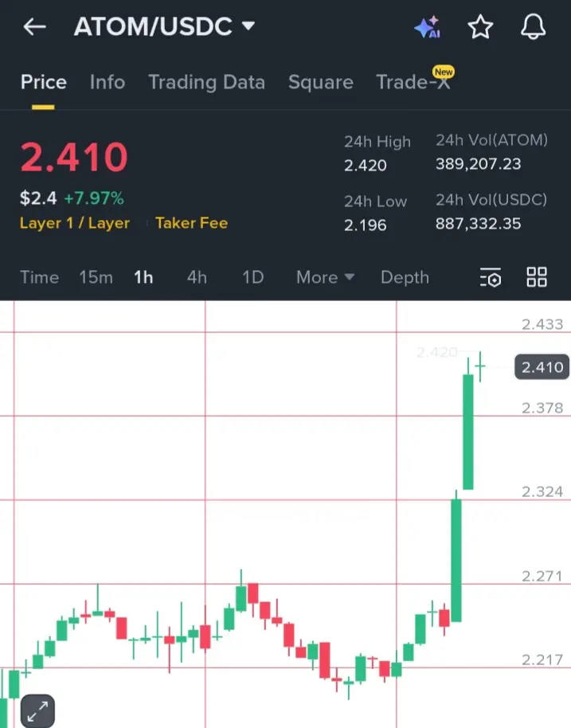
Task: Select the Time chart view
Action: point(40,277)
